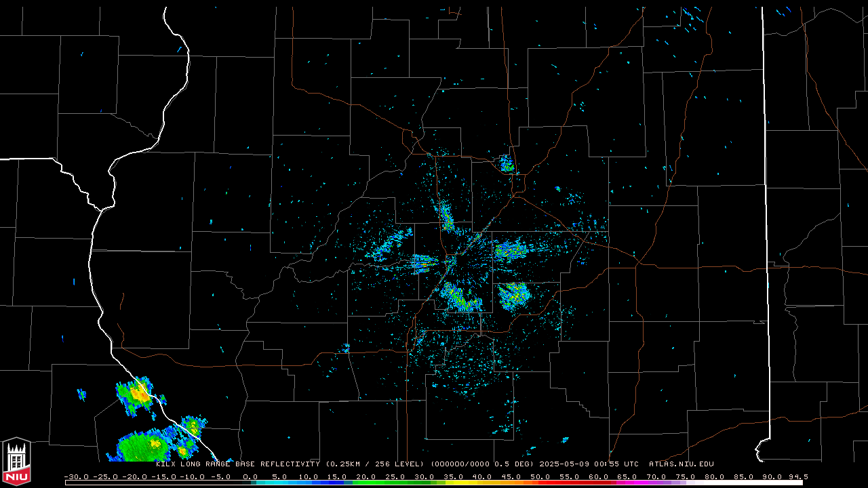The height and width of the screenshot is (488, 868).
Task: Click the -20.0 scale label
Action: pyautogui.click(x=135, y=476)
